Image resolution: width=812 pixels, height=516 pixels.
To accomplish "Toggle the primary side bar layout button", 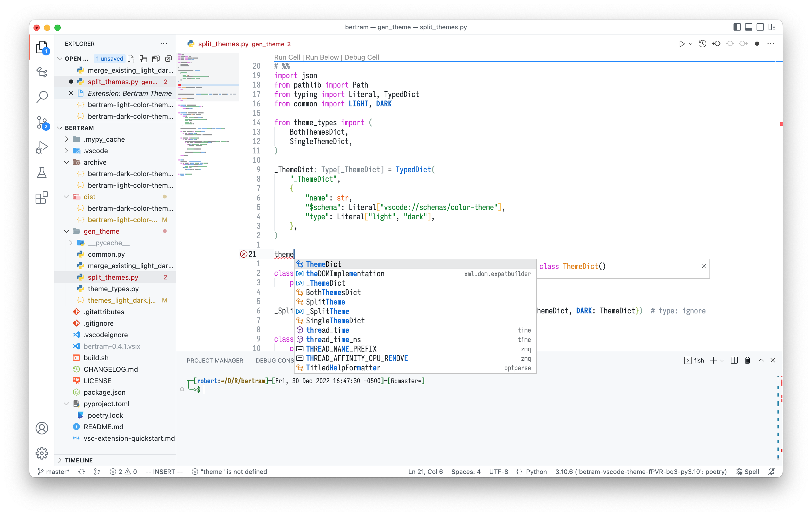I will 737,27.
